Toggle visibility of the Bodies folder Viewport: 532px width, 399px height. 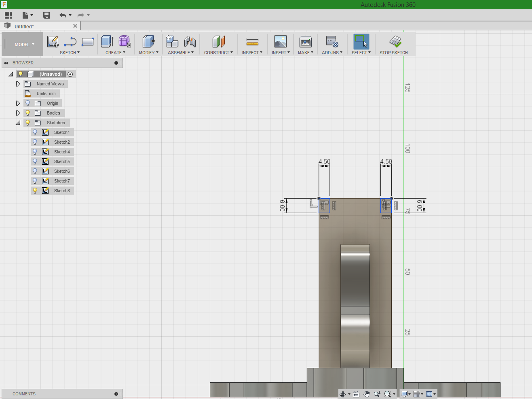(x=28, y=113)
